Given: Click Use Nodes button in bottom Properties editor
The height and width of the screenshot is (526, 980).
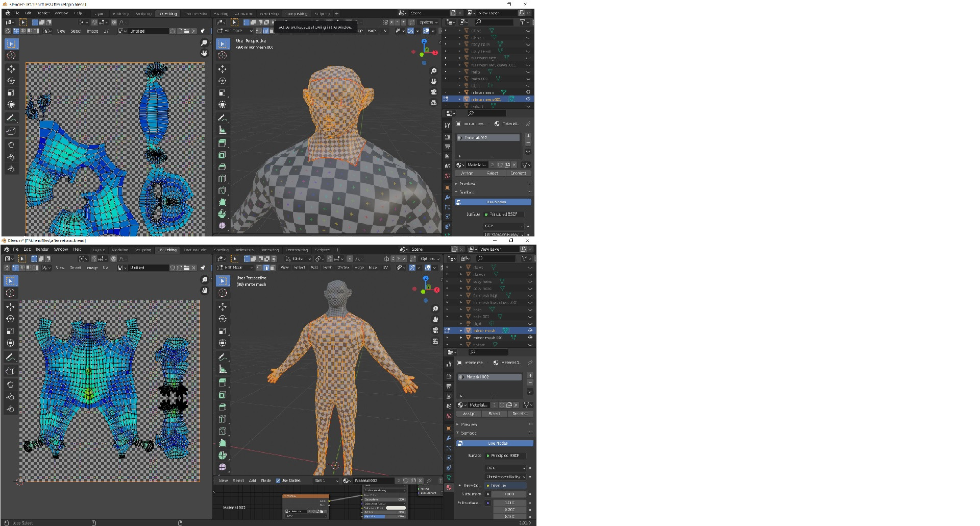Looking at the screenshot, I should pyautogui.click(x=495, y=443).
